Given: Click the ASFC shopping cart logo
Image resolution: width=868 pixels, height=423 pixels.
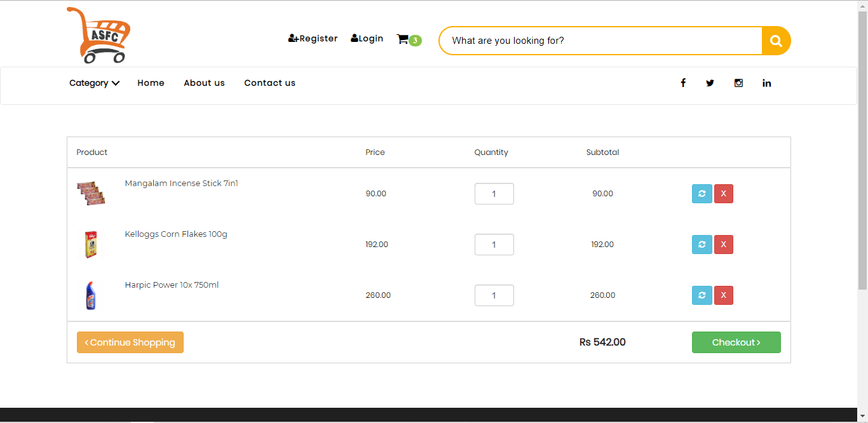Looking at the screenshot, I should click(x=98, y=36).
